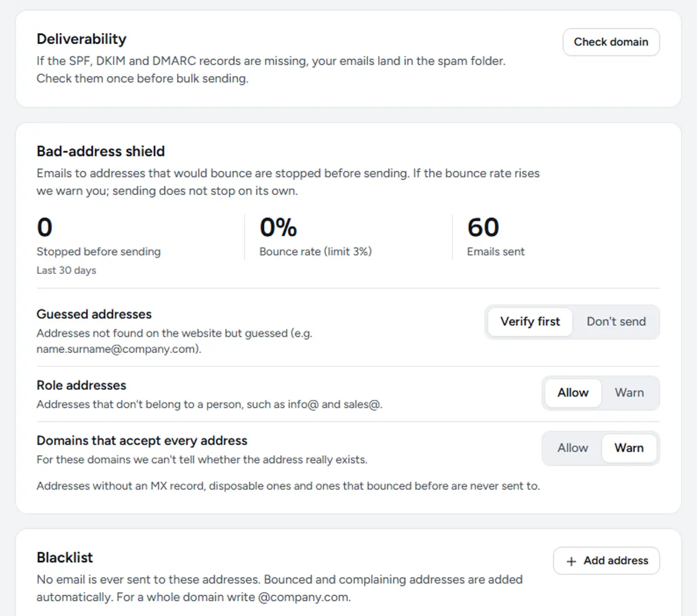
Task: Click the Role addresses title
Action: (x=81, y=386)
